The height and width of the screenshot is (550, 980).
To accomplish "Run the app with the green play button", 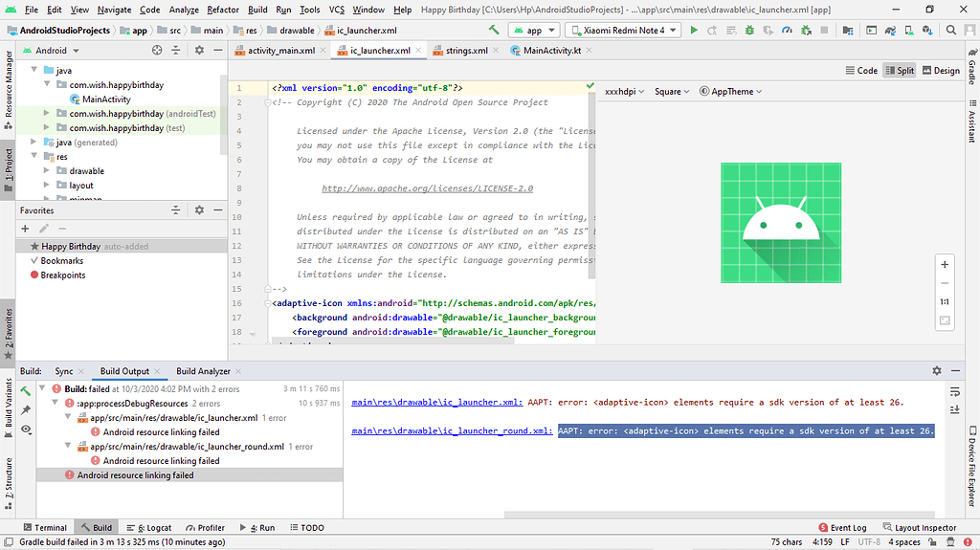I will pos(693,31).
